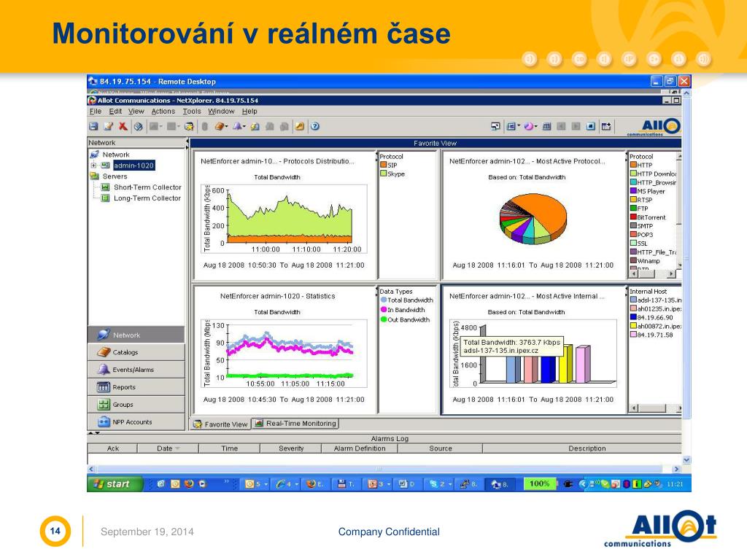Click the edit note pencil toolbar icon

108,126
